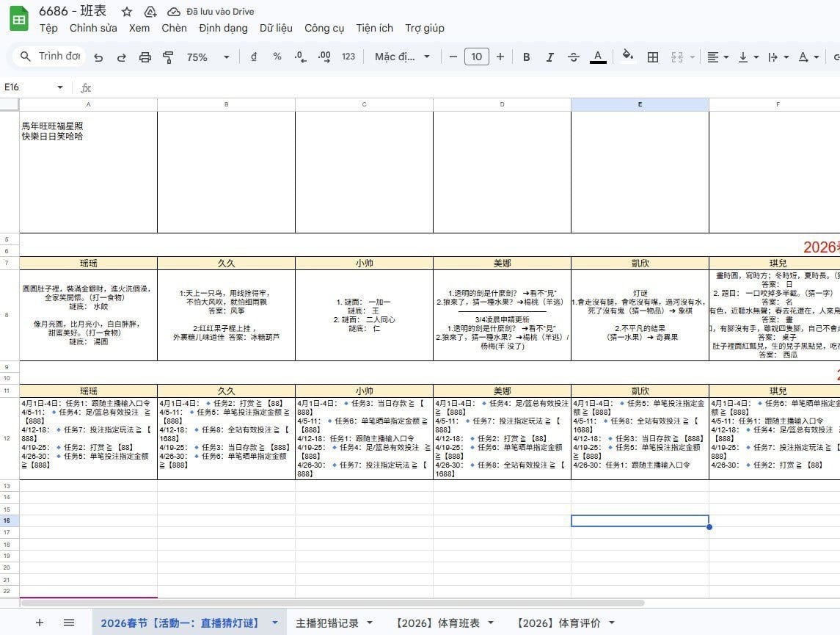Image resolution: width=840 pixels, height=635 pixels.
Task: Toggle bold formatting
Action: [x=526, y=57]
